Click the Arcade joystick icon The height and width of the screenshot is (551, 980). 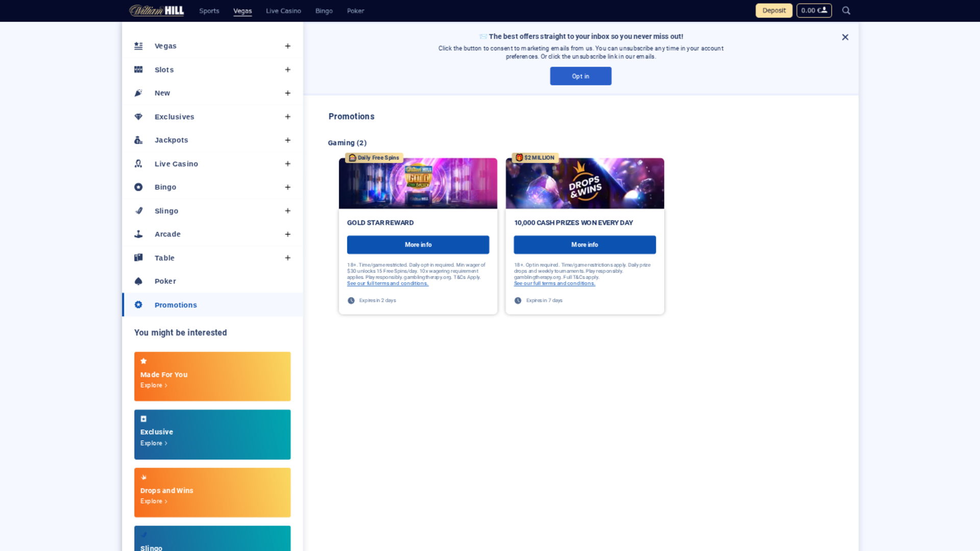138,234
